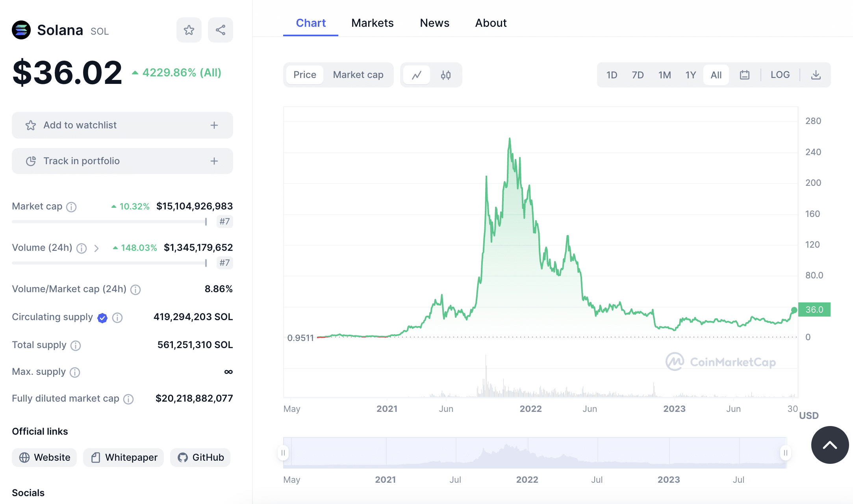Open the News tab
Image resolution: width=853 pixels, height=504 pixels.
coord(435,23)
